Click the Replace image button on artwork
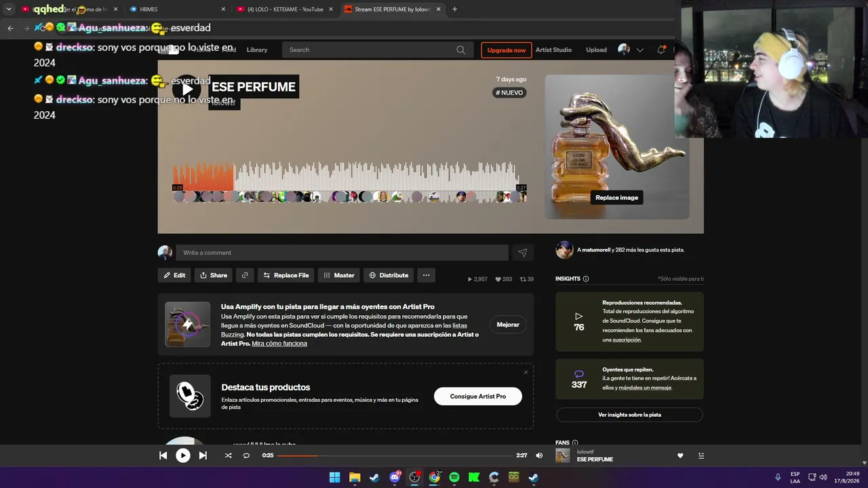868x488 pixels. (x=616, y=197)
